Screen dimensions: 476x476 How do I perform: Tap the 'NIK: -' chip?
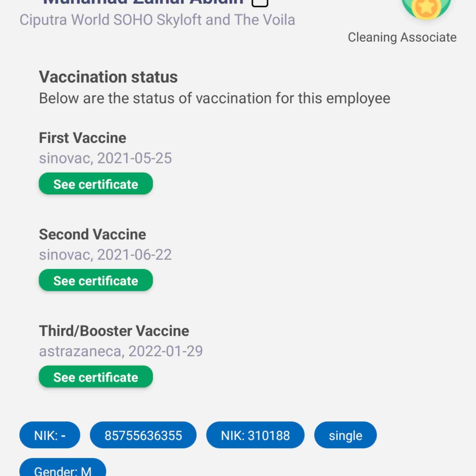[50, 435]
